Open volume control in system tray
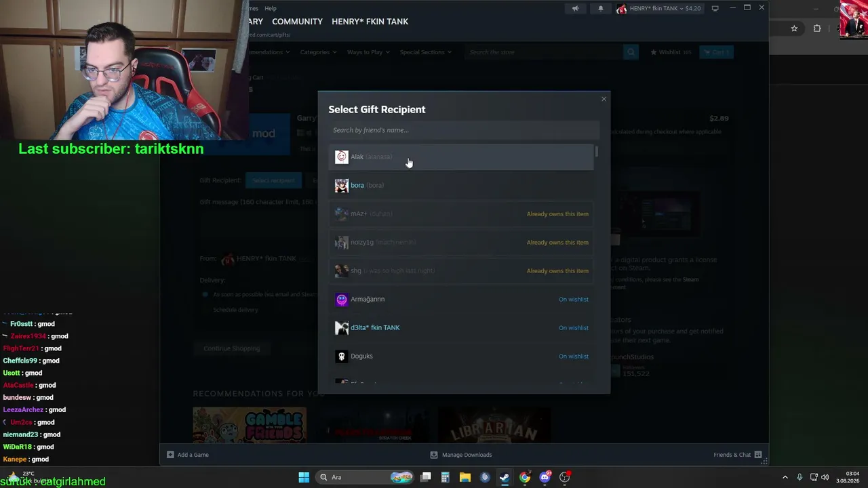This screenshot has width=868, height=488. 825,477
